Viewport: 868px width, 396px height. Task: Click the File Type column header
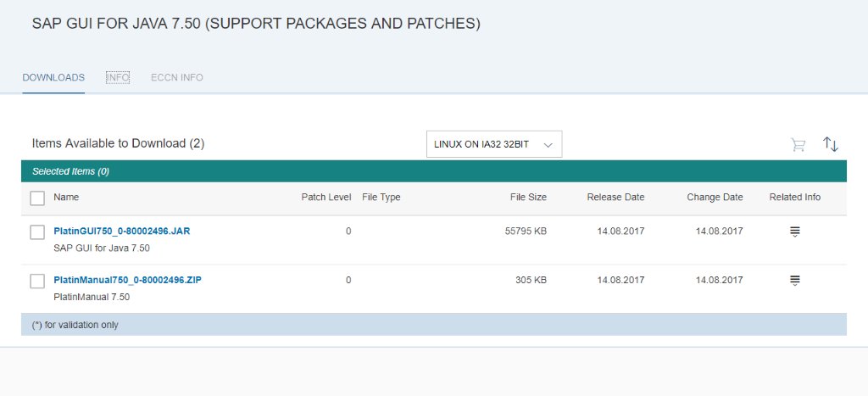point(381,198)
